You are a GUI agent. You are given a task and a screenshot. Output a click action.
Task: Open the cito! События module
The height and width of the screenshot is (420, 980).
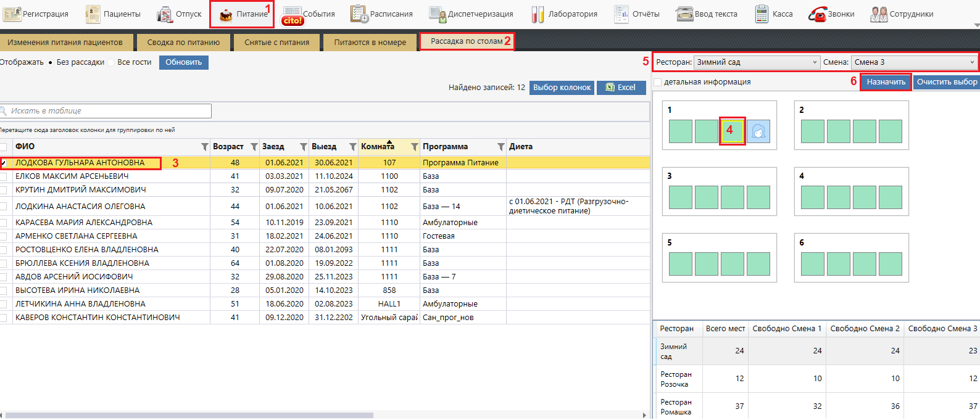click(293, 15)
